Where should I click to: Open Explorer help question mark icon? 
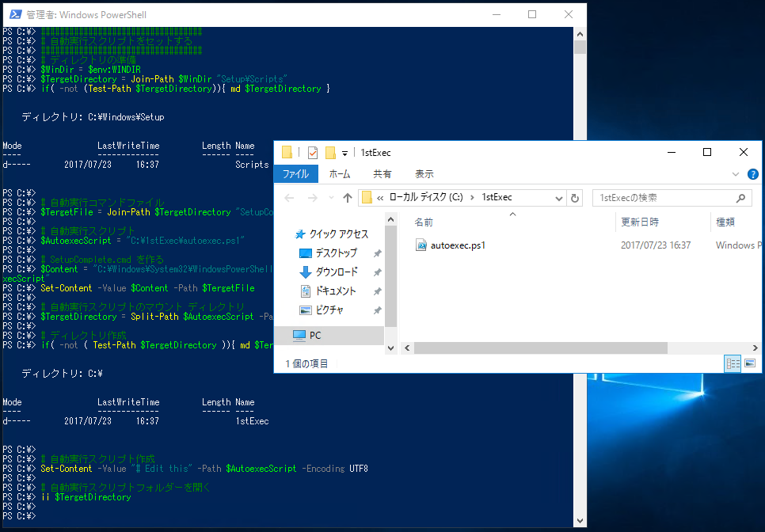(x=753, y=174)
